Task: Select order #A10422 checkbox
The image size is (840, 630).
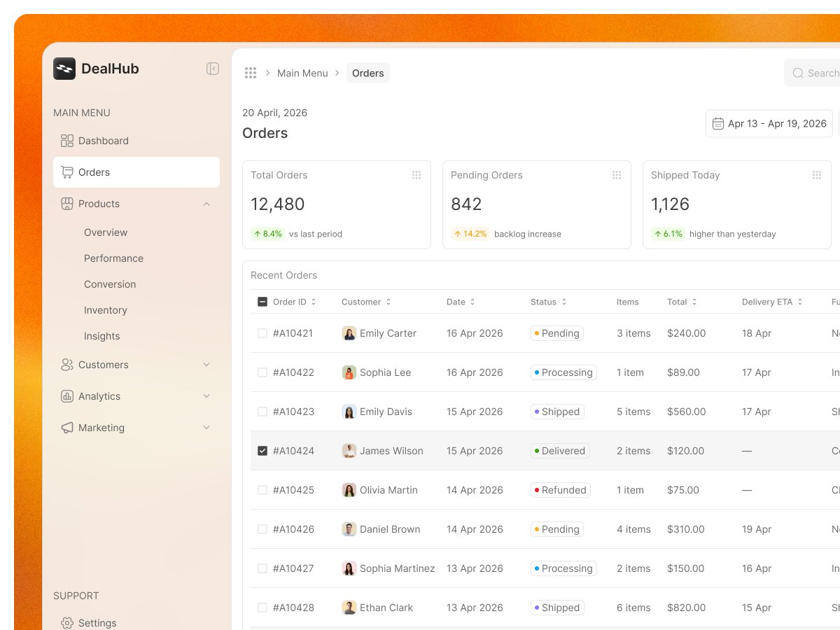Action: (x=262, y=372)
